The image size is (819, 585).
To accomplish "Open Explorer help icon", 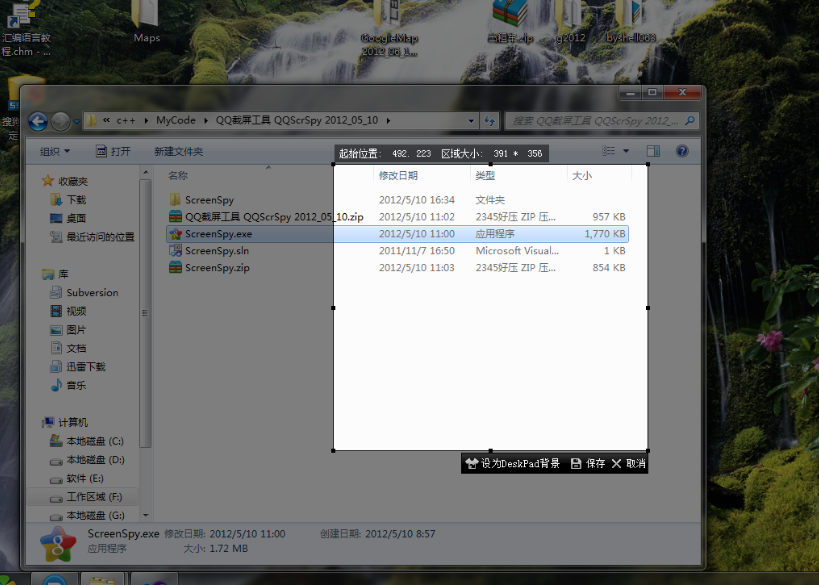I will click(x=682, y=151).
